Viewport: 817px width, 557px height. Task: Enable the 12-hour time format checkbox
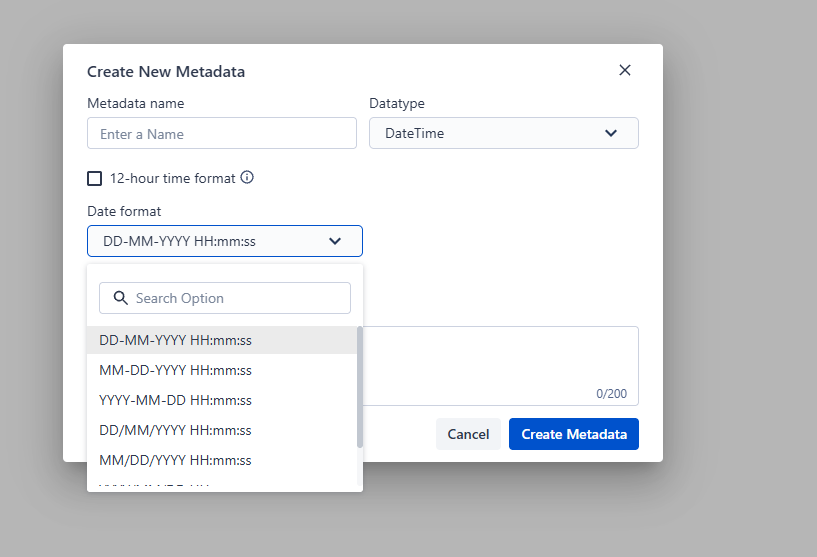[94, 179]
